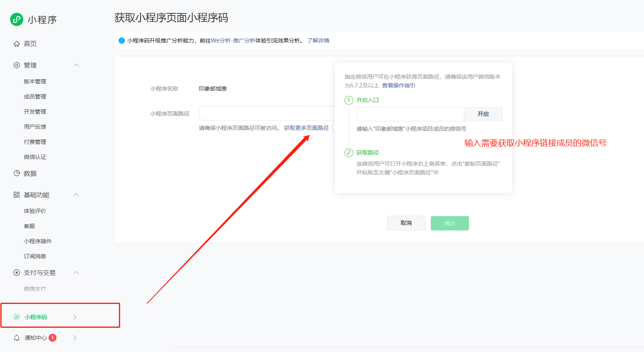Click the 管理 hexagon icon

[17, 65]
